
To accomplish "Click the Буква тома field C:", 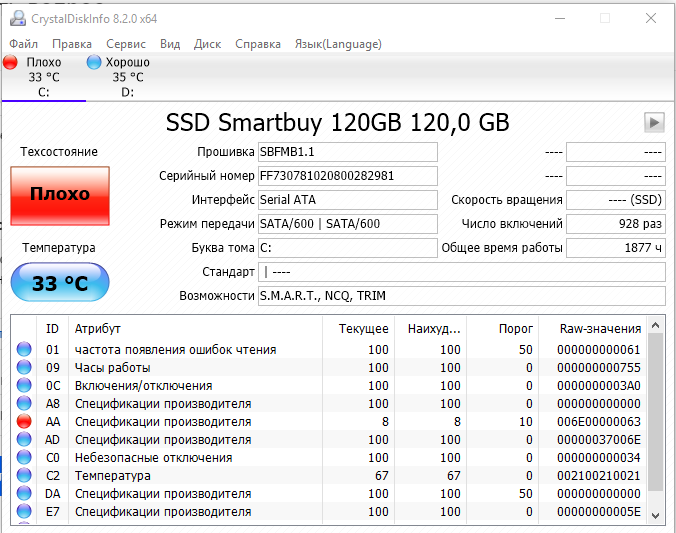I will point(347,248).
